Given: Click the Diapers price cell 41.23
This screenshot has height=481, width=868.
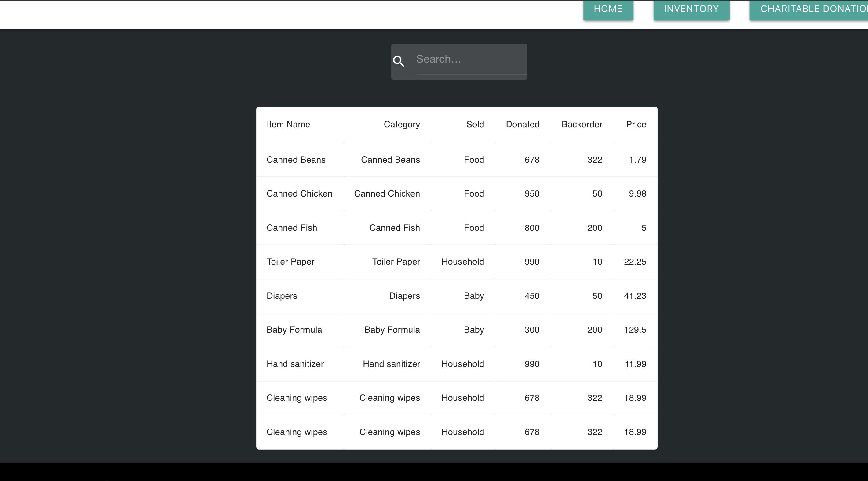Looking at the screenshot, I should (x=635, y=296).
